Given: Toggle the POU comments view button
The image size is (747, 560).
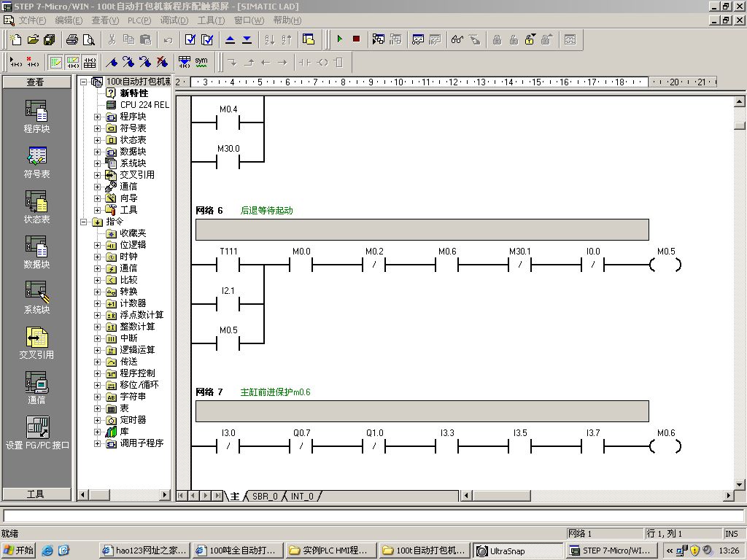Looking at the screenshot, I should click(x=55, y=62).
